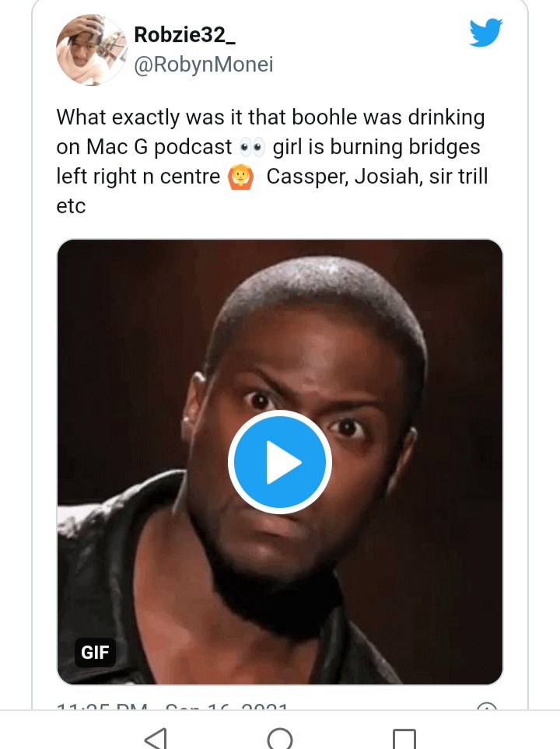Play the embedded GIF
This screenshot has height=749, width=560.
tap(280, 462)
